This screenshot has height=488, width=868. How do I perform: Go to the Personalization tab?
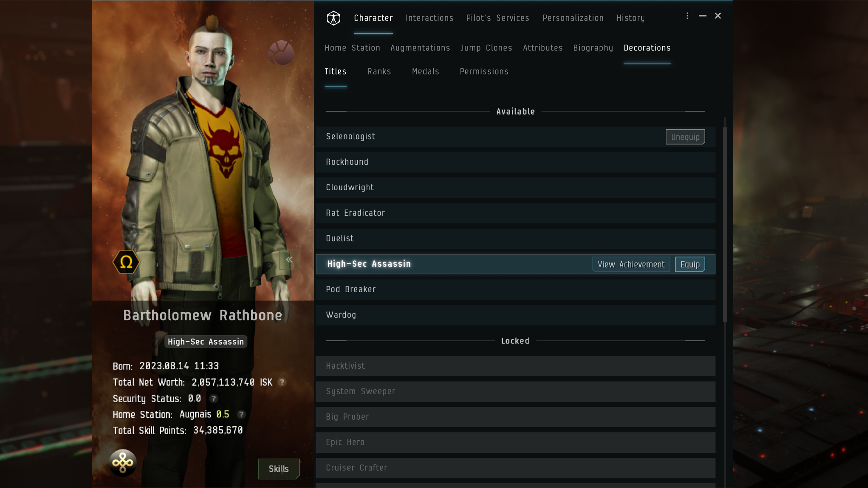click(x=573, y=18)
